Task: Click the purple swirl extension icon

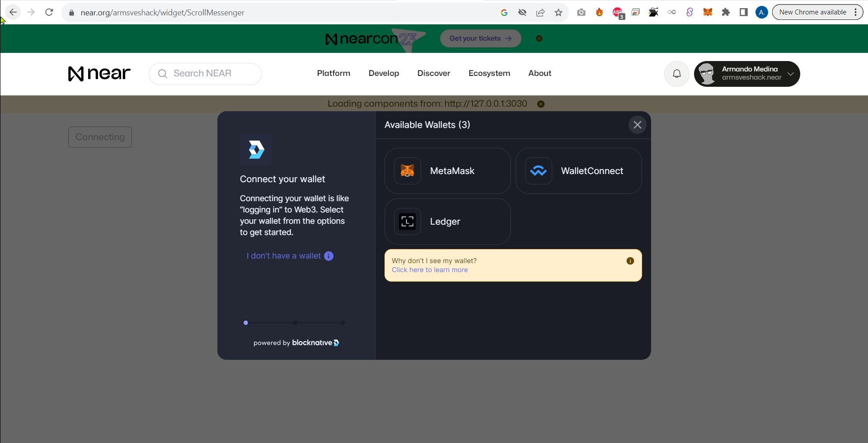Action: point(690,12)
